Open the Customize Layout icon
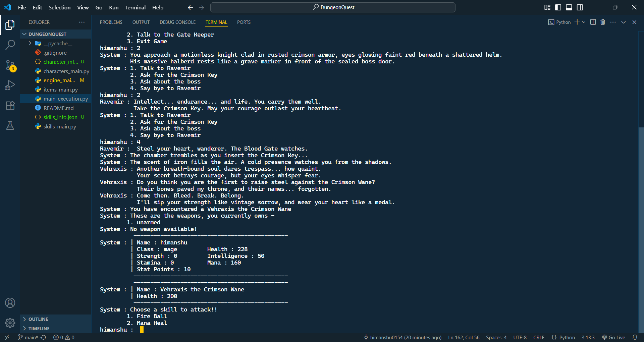The width and height of the screenshot is (644, 342). (x=547, y=7)
